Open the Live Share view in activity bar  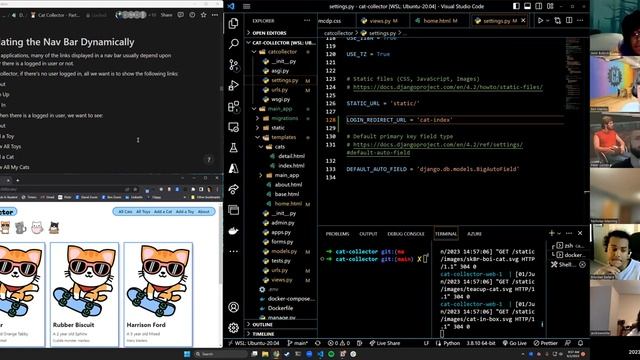(x=233, y=189)
